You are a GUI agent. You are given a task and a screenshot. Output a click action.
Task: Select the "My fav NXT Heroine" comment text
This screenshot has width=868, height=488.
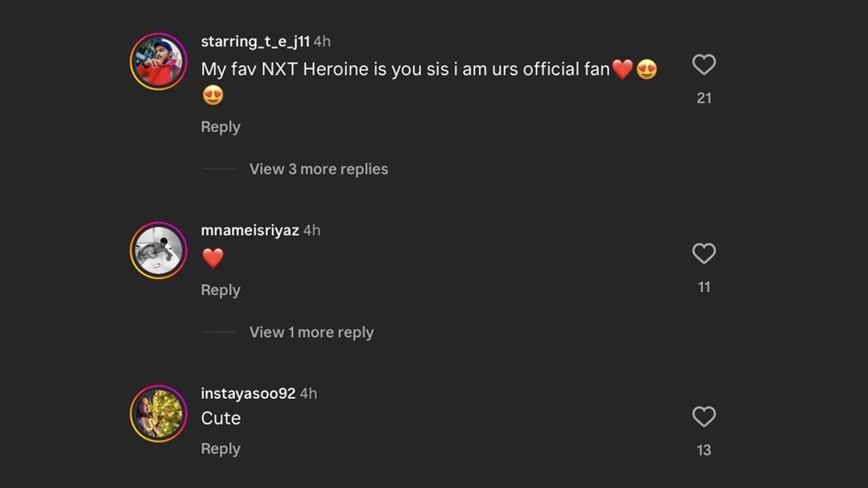pyautogui.click(x=405, y=70)
